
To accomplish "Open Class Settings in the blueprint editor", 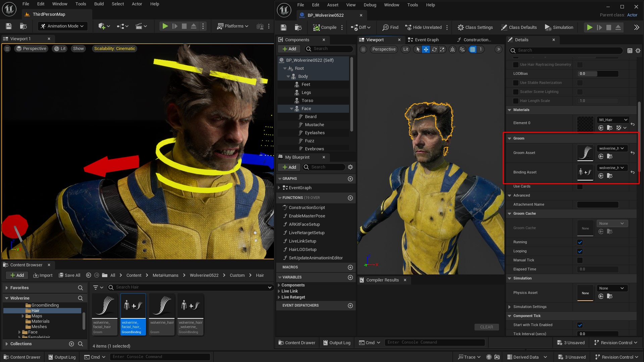I will point(475,27).
